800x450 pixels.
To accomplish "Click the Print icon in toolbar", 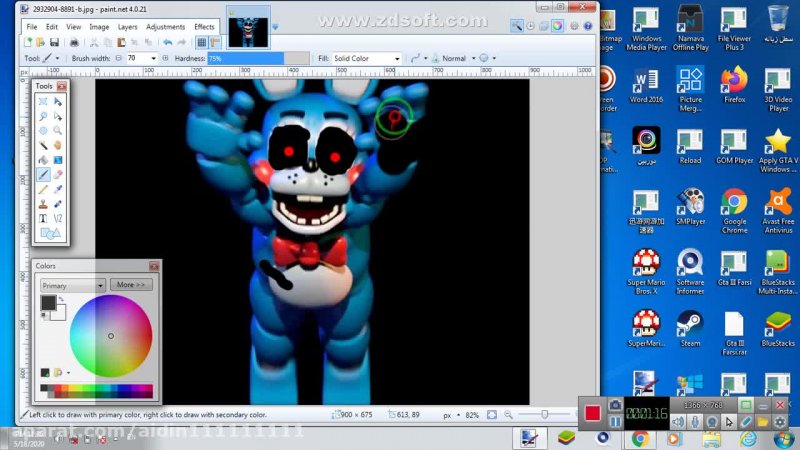I will point(73,43).
